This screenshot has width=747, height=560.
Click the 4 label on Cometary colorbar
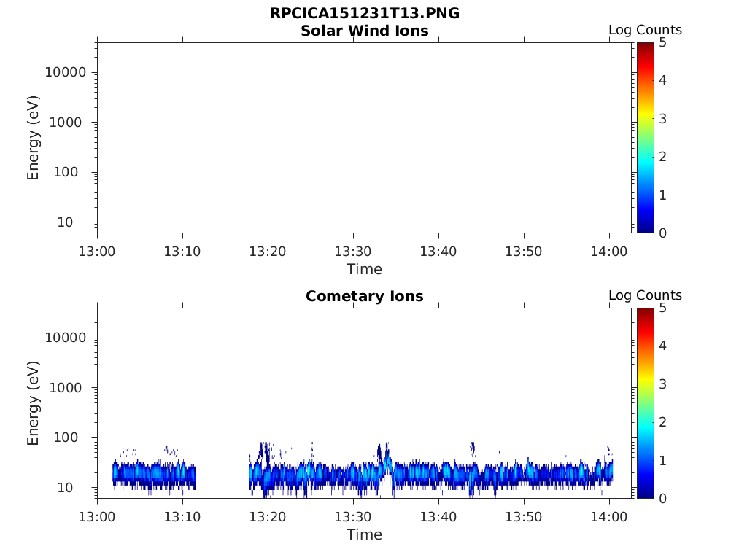(662, 346)
